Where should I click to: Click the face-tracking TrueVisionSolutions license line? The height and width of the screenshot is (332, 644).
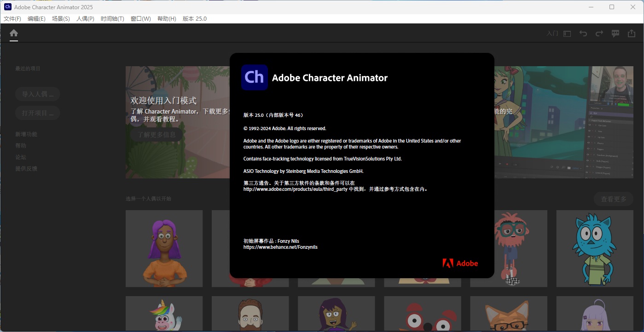click(323, 159)
